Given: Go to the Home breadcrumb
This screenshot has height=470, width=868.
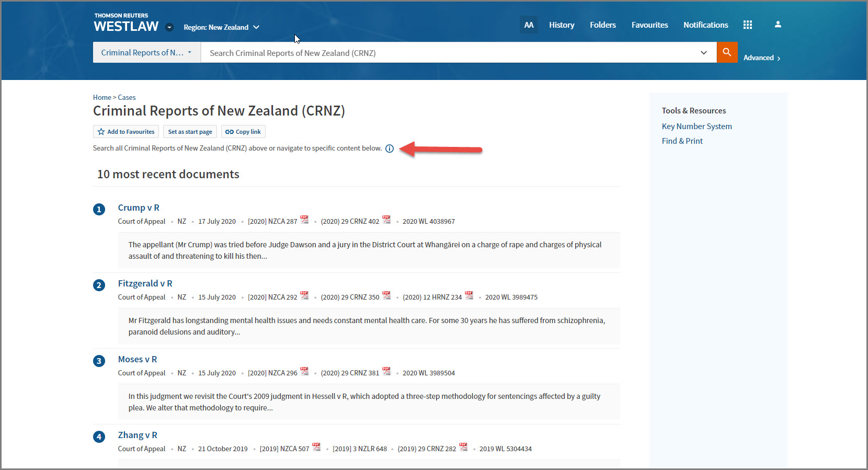Looking at the screenshot, I should coord(102,97).
